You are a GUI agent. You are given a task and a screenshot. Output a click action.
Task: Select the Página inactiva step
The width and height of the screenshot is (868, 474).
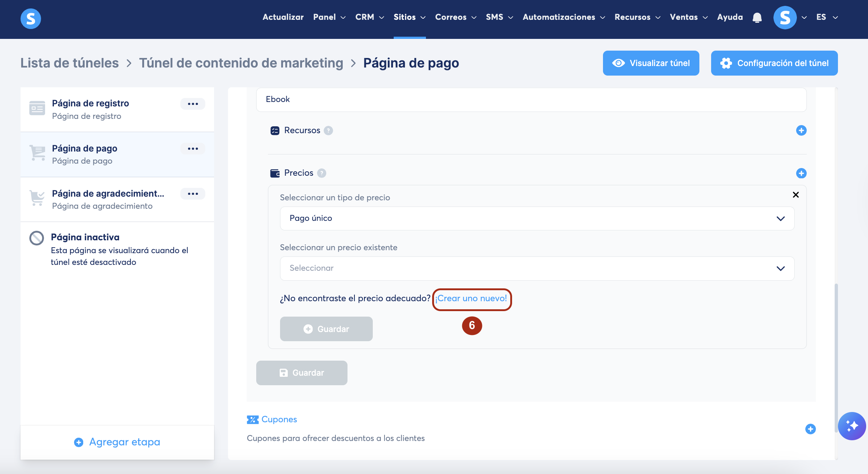(x=85, y=237)
